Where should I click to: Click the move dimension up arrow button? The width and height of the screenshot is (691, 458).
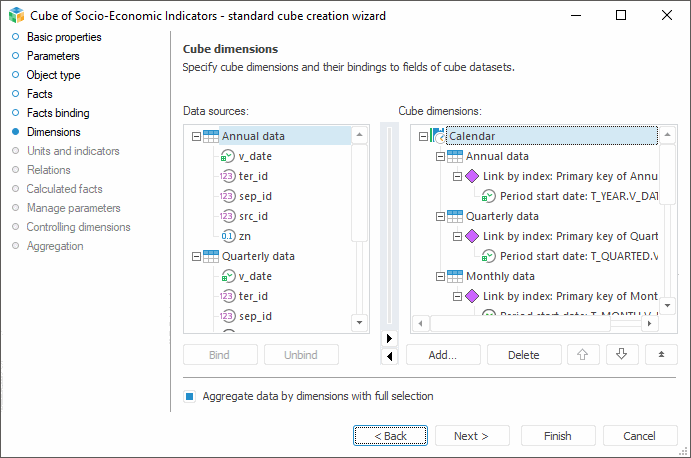pos(584,354)
